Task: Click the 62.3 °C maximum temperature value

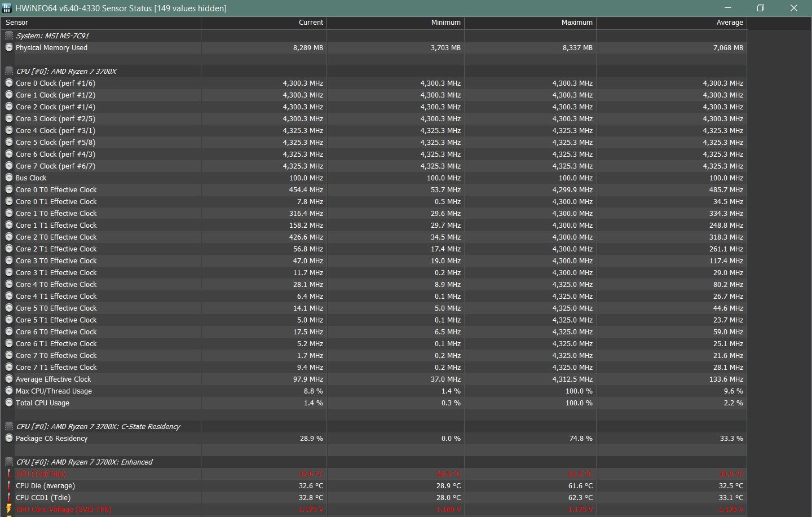Action: point(580,497)
